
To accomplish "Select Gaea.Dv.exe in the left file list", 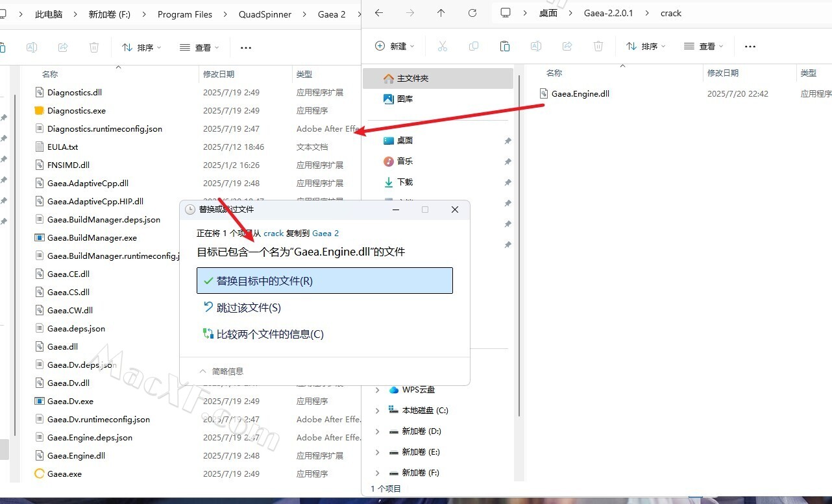I will (70, 401).
